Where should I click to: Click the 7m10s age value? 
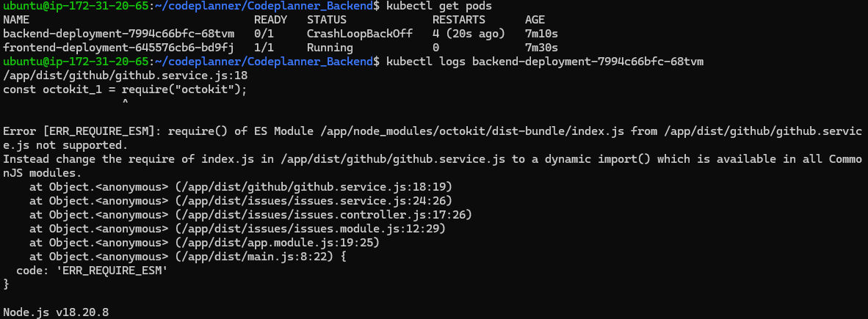(541, 34)
